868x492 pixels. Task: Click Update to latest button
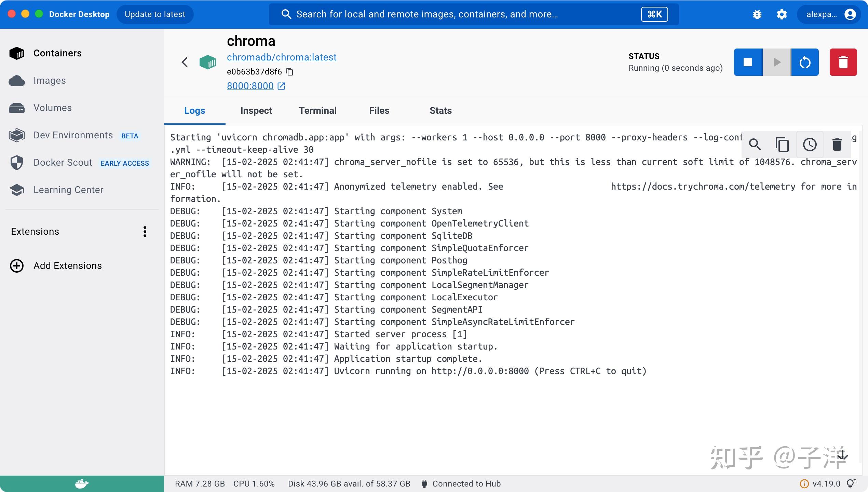[x=155, y=14]
